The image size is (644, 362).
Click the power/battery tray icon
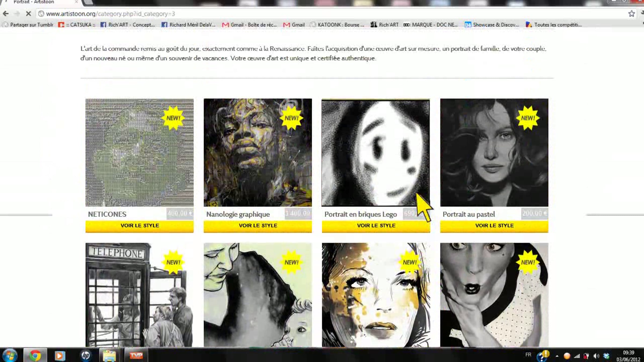click(x=586, y=356)
